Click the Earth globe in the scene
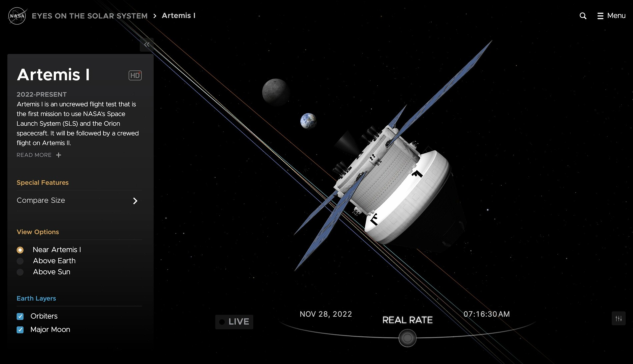The image size is (633, 364). pos(308,121)
